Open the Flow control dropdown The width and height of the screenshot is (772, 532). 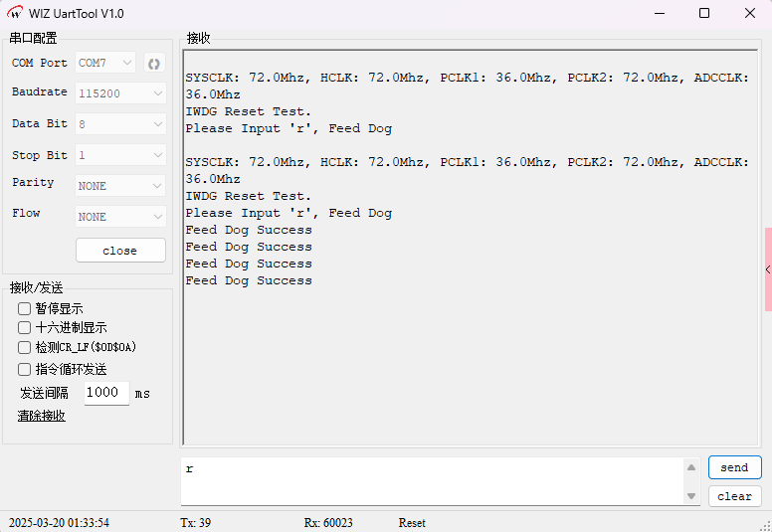(120, 217)
